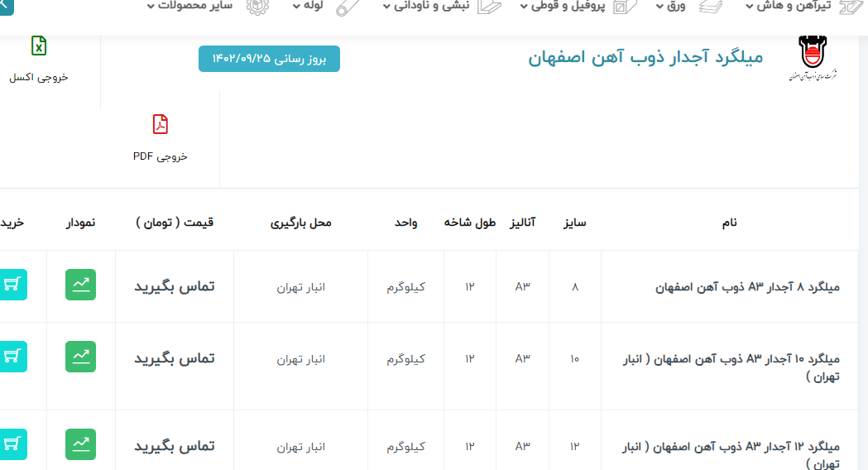Click the بروز رسانی ۱۴۰۲/۰۹/۲۵ badge
Image resolution: width=868 pixels, height=470 pixels.
click(x=269, y=59)
